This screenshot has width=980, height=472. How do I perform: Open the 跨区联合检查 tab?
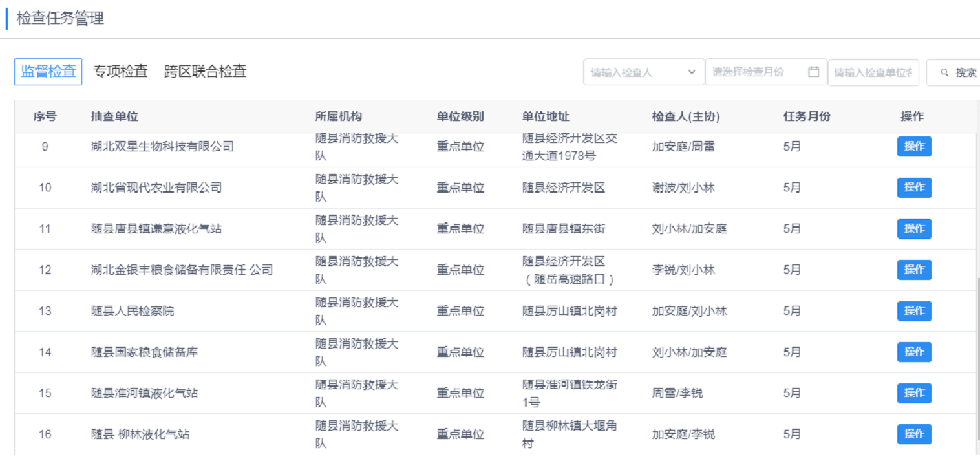206,71
